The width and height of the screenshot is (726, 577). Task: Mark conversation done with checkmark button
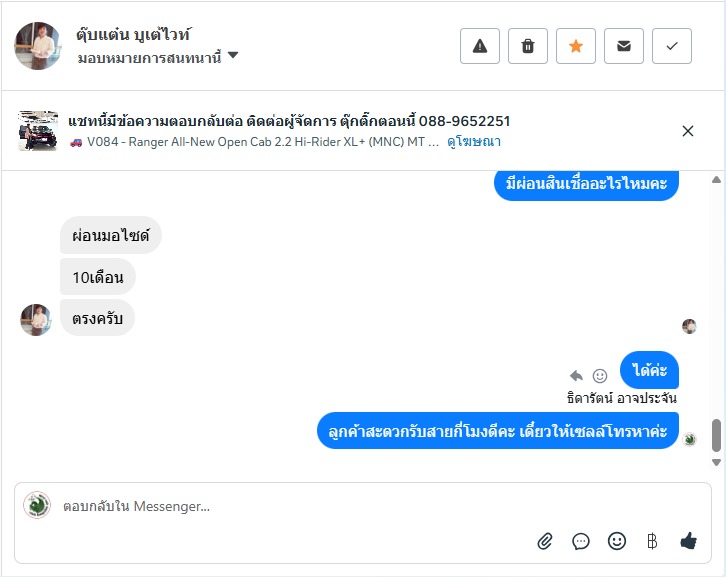click(672, 46)
